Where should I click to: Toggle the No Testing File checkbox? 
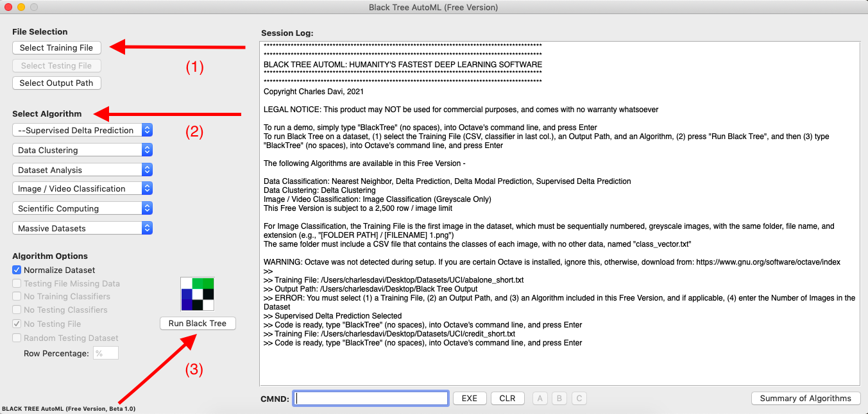pyautogui.click(x=17, y=324)
